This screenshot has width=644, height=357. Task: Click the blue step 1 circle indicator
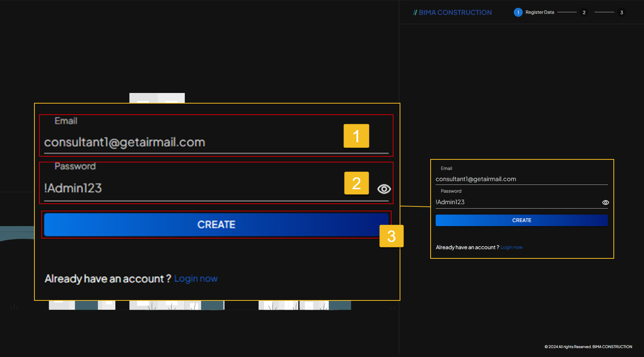click(518, 12)
